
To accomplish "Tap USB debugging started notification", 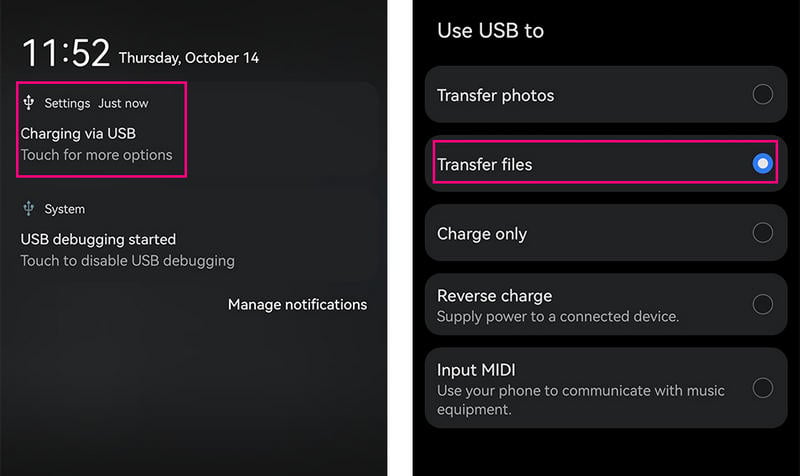I will click(x=98, y=239).
